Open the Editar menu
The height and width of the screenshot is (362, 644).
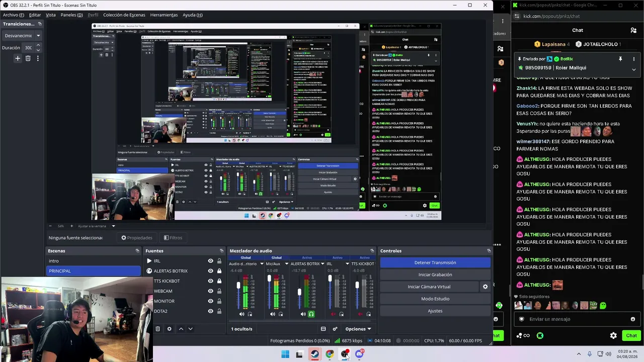tap(35, 15)
